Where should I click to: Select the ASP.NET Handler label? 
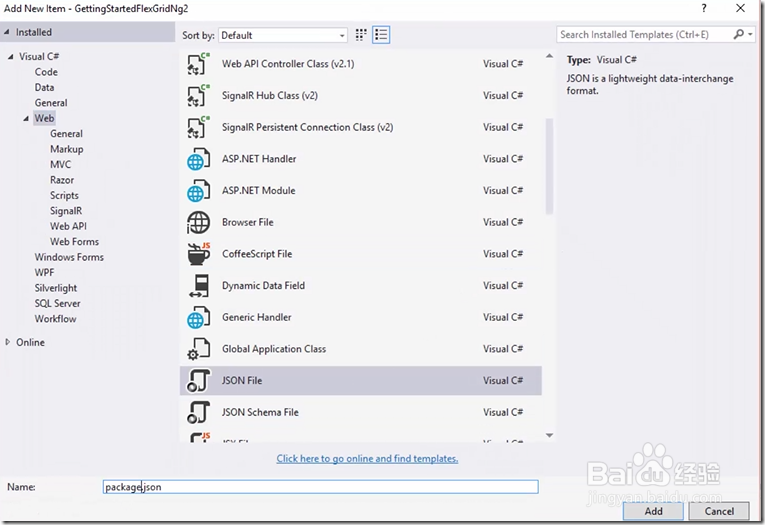tap(259, 159)
